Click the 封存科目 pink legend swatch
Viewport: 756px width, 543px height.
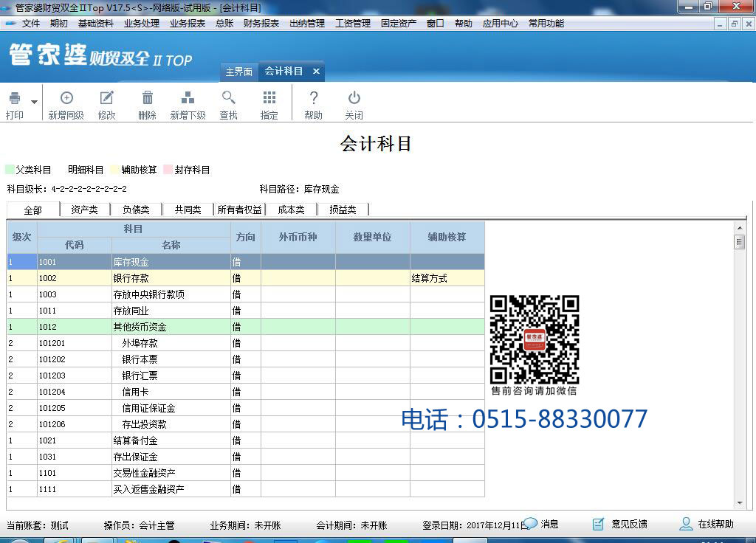(x=168, y=170)
